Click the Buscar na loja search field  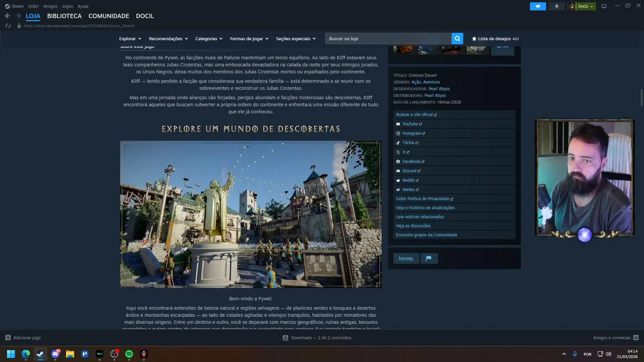tap(388, 39)
